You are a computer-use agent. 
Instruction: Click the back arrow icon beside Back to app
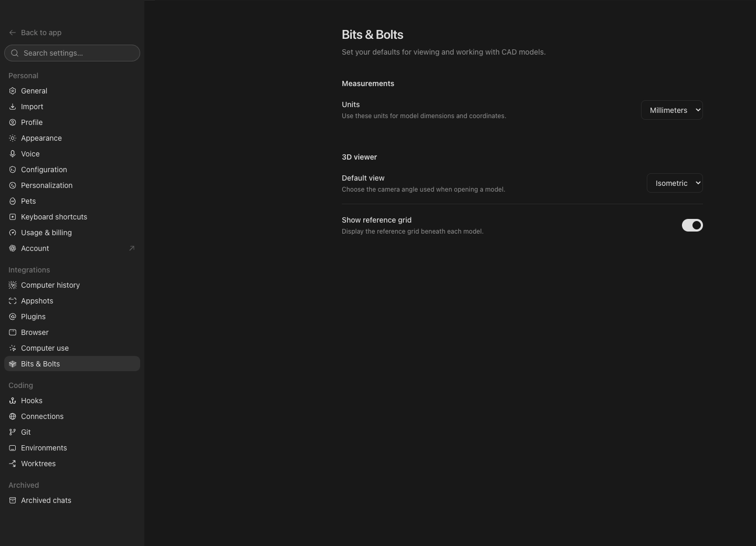(x=13, y=33)
